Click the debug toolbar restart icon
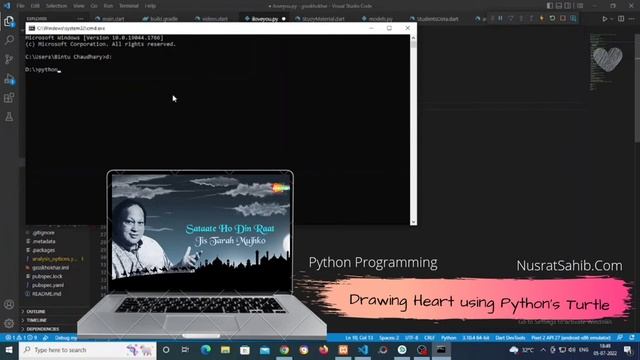This screenshot has height=360, width=640. [x=552, y=18]
